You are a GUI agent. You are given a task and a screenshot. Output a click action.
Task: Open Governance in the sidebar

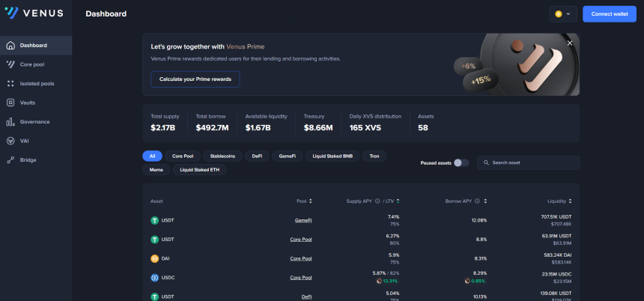click(x=36, y=122)
